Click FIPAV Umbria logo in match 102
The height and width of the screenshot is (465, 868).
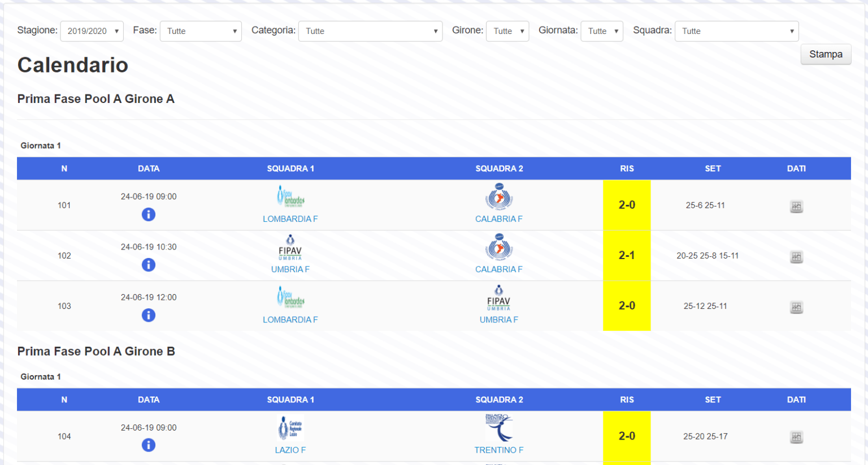point(290,247)
